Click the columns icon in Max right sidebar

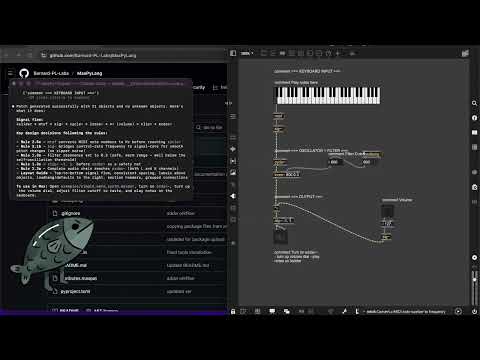pyautogui.click(x=474, y=147)
